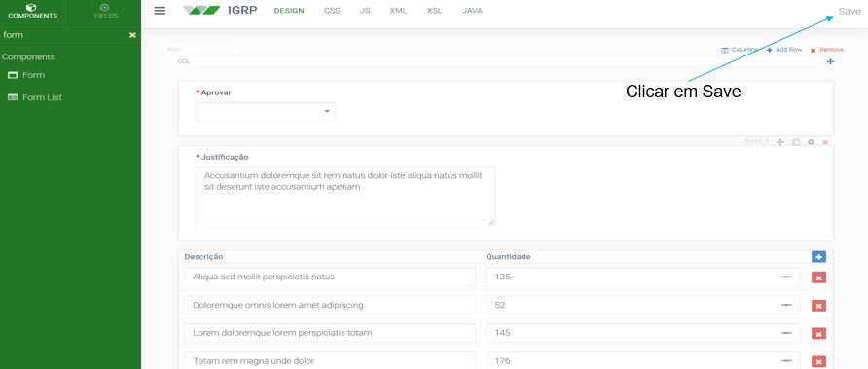This screenshot has width=868, height=369.
Task: Click the form_1 move handle icon
Action: (780, 142)
